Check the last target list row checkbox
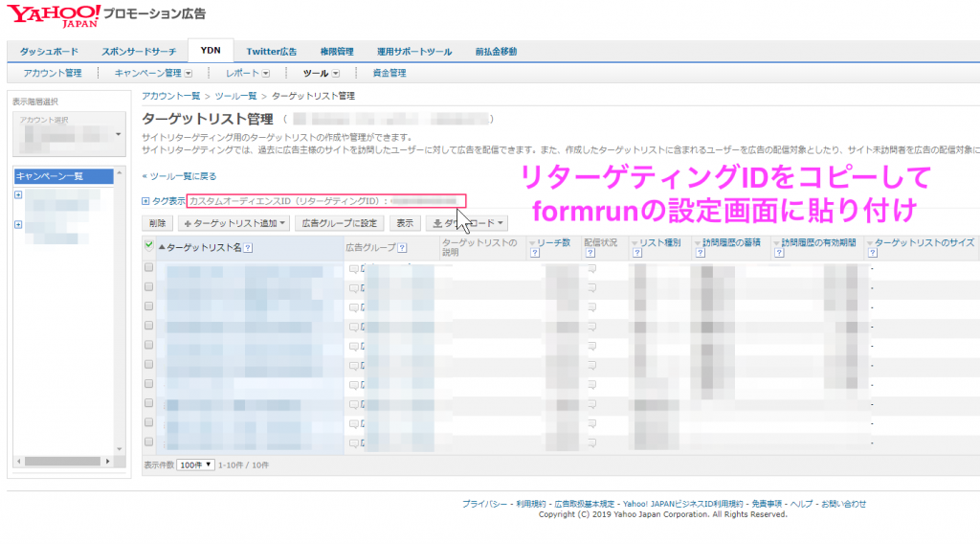This screenshot has width=980, height=544. pos(148,442)
